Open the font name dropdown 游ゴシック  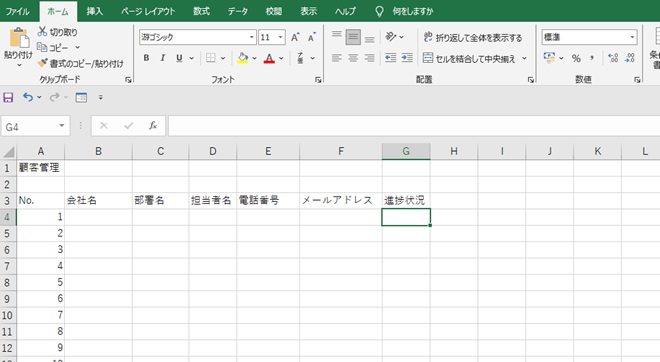pyautogui.click(x=251, y=37)
